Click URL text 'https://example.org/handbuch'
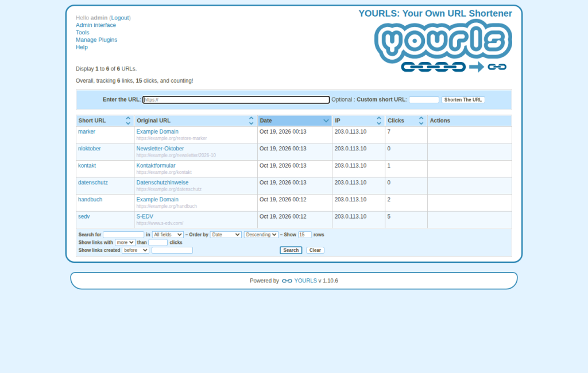Viewport: 588px width, 373px height. [x=167, y=206]
